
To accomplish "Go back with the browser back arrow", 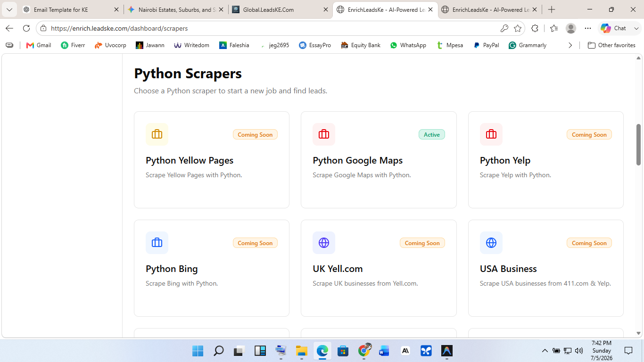I will pos(9,28).
